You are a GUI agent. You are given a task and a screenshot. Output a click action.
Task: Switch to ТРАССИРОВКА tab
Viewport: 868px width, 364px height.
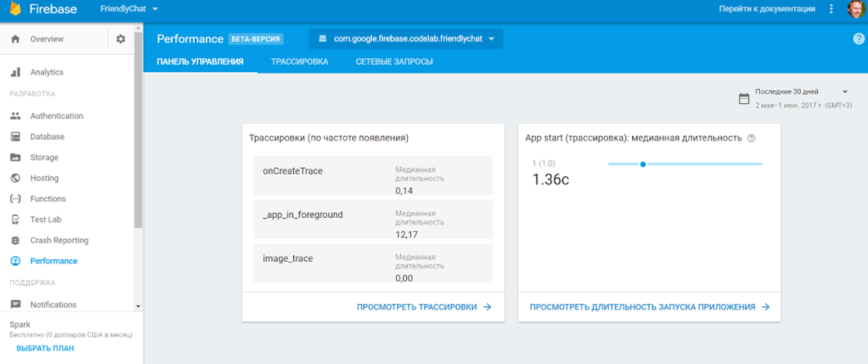[x=300, y=61]
